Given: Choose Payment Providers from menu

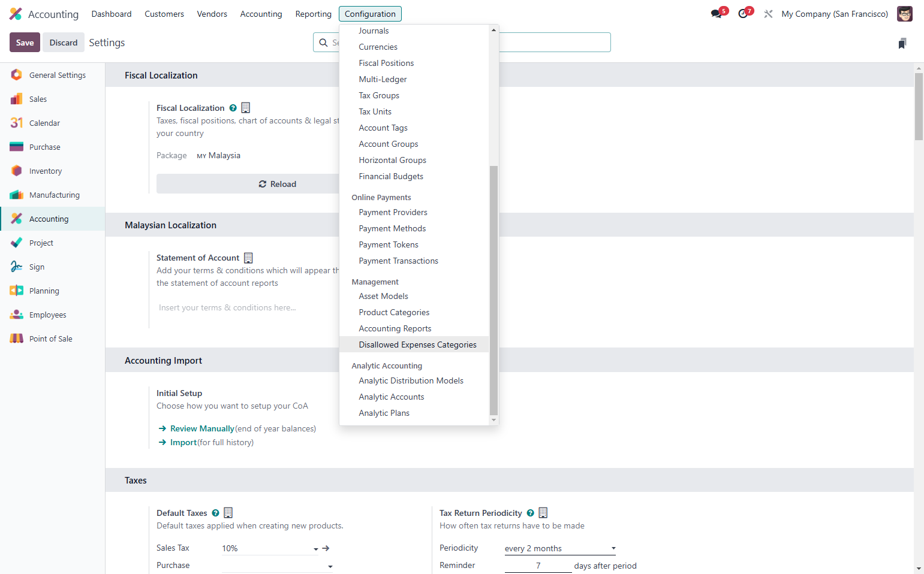Looking at the screenshot, I should tap(414, 212).
